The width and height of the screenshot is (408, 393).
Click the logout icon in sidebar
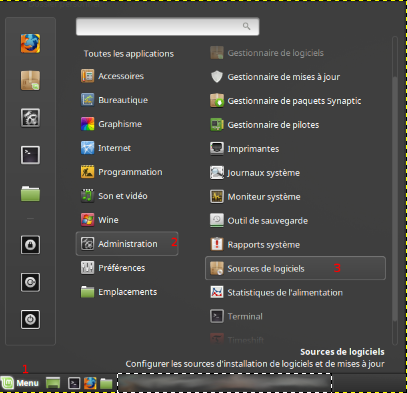pos(30,282)
